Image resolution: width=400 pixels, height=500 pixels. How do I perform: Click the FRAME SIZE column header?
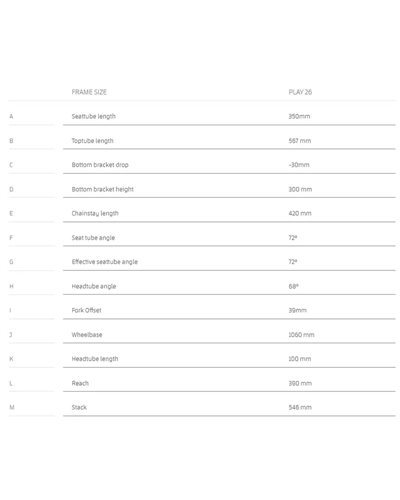(x=89, y=92)
